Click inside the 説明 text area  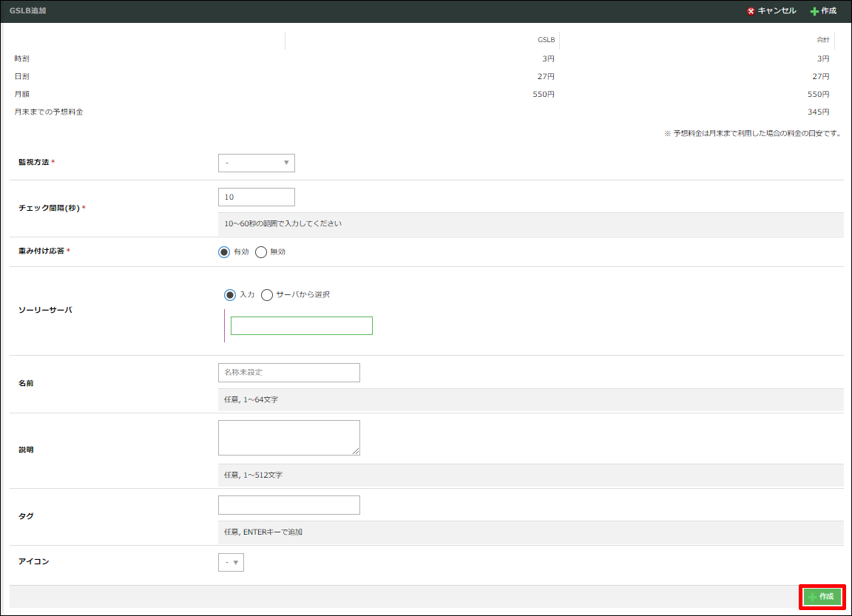tap(289, 438)
